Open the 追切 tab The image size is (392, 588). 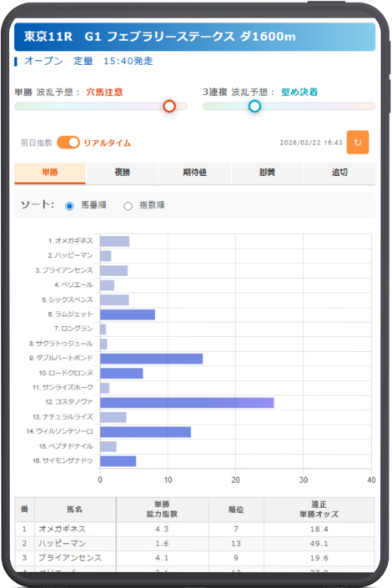[x=339, y=173]
